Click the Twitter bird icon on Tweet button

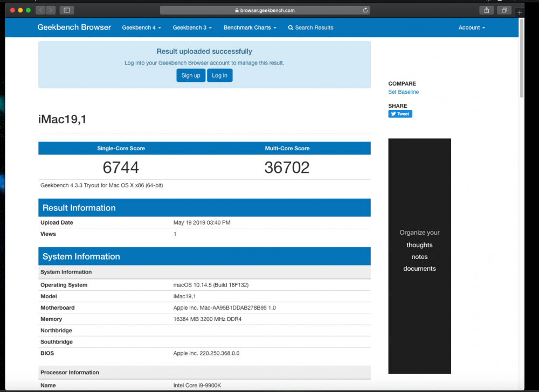[393, 114]
